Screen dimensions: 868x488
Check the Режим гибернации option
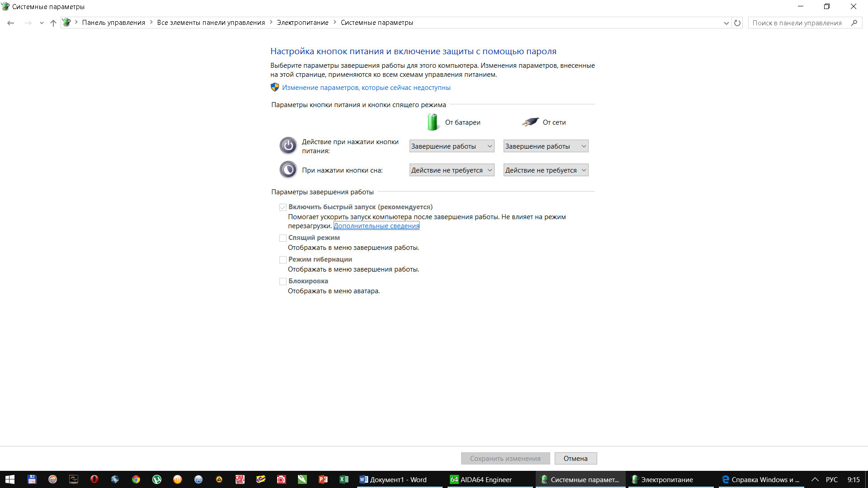tap(283, 260)
